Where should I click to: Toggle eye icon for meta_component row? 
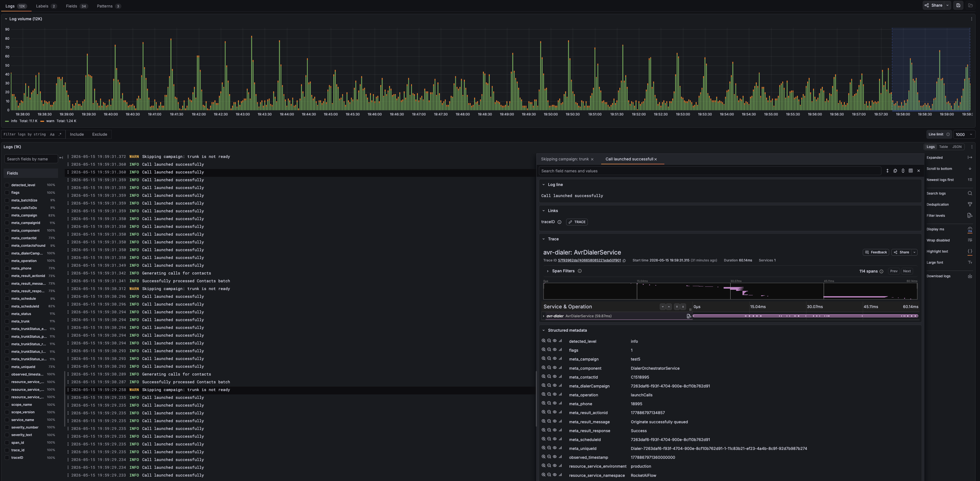click(555, 367)
